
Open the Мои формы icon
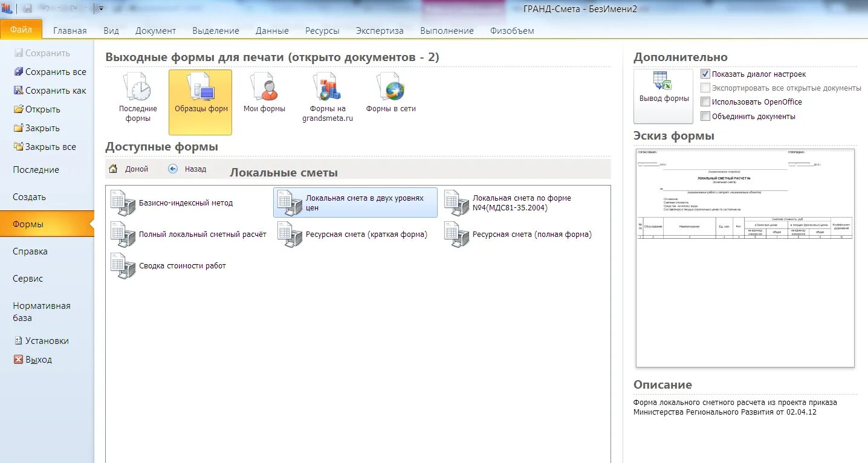point(264,93)
